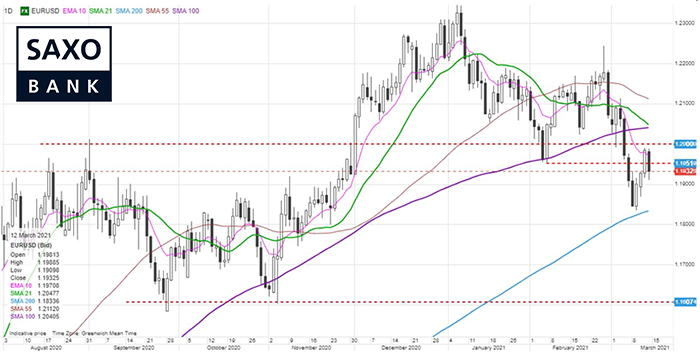Click the Time Zone Greenwich Mean Time text

coord(95,333)
